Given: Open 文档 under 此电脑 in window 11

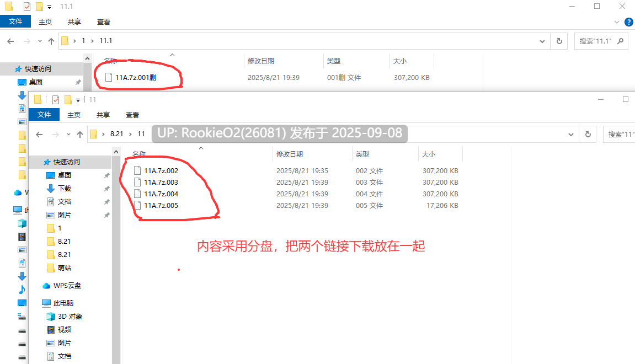Looking at the screenshot, I should tap(65, 356).
